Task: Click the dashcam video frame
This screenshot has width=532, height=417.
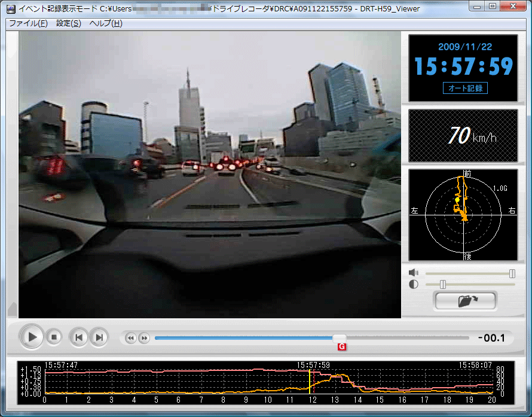Action: [210, 174]
